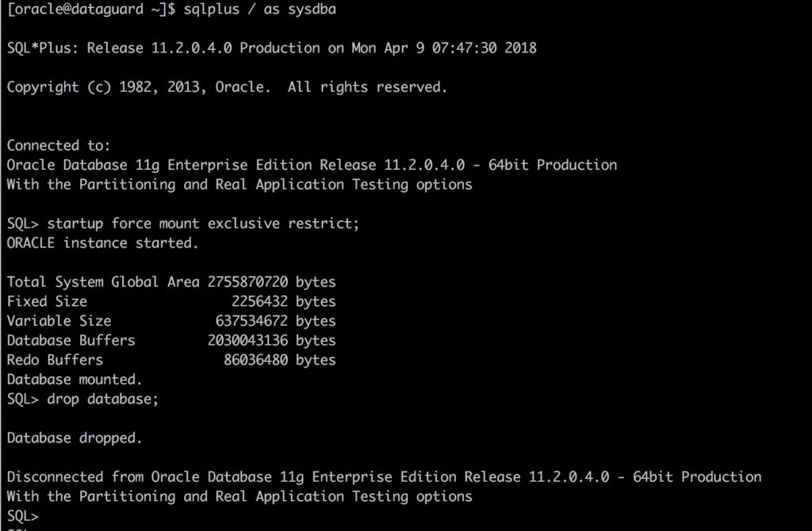
Task: Click the Total System Global Area value 2755870720
Action: click(x=247, y=282)
